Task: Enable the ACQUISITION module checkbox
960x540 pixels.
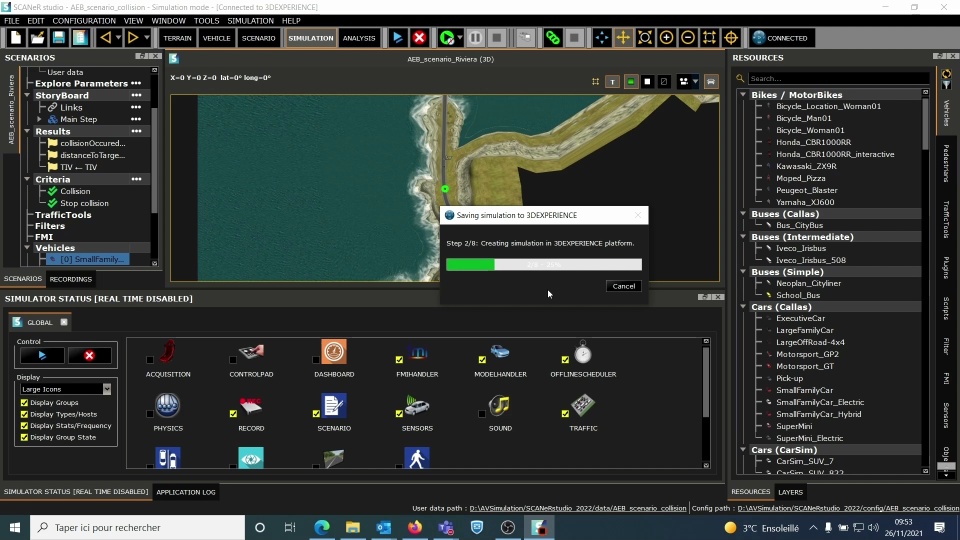Action: [150, 359]
